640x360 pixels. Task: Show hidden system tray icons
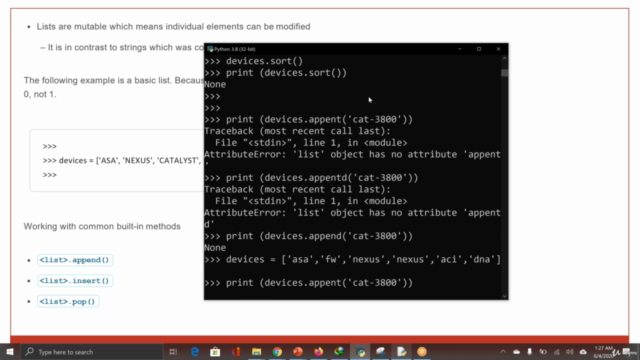click(503, 351)
